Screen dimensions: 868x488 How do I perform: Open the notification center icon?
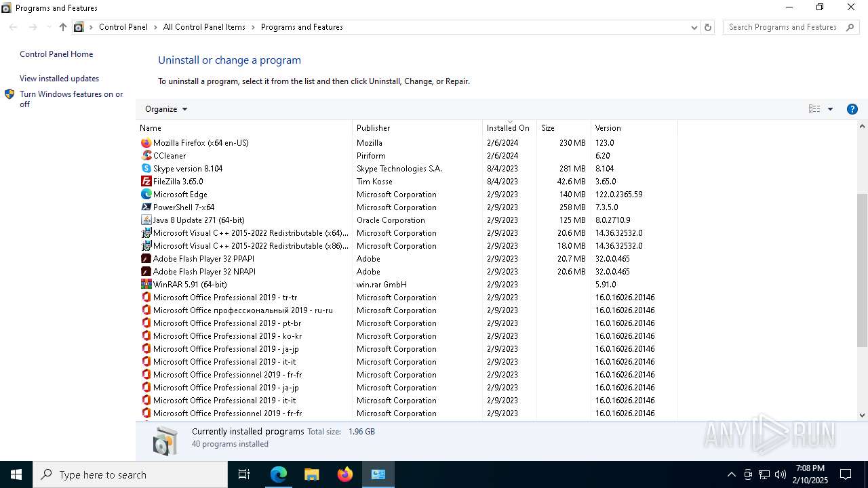[846, 474]
